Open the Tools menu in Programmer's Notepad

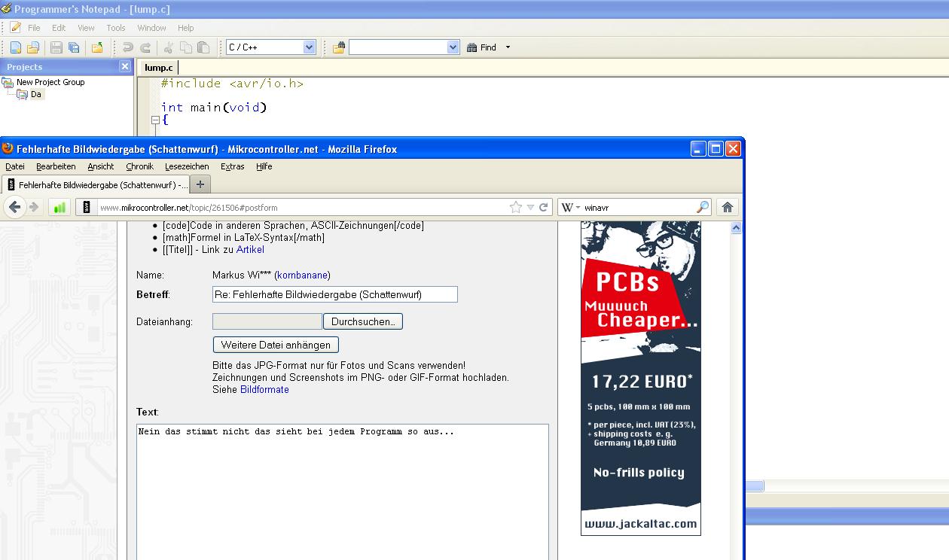click(x=116, y=28)
